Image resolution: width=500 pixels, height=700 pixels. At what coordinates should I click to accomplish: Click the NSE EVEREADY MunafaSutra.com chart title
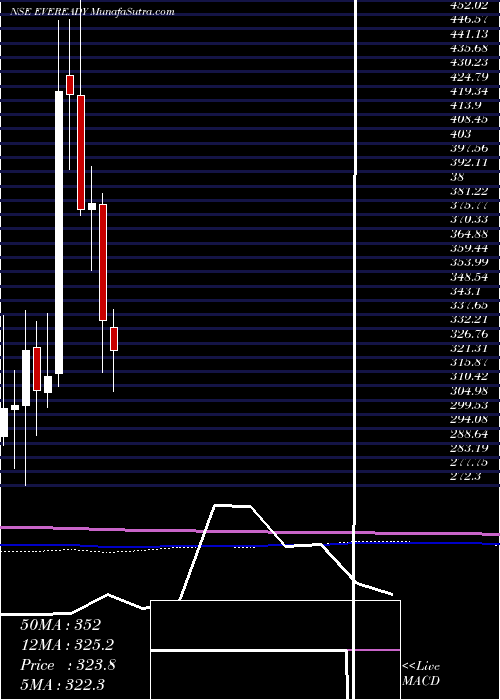(x=92, y=12)
